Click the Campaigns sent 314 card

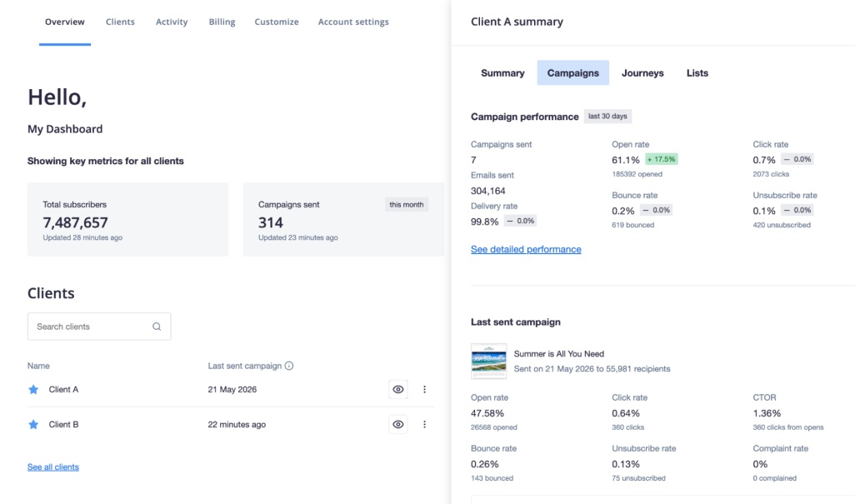(x=343, y=219)
